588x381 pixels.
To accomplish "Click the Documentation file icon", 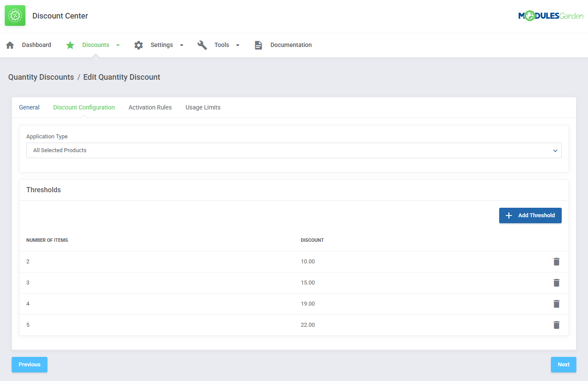I will coord(258,45).
